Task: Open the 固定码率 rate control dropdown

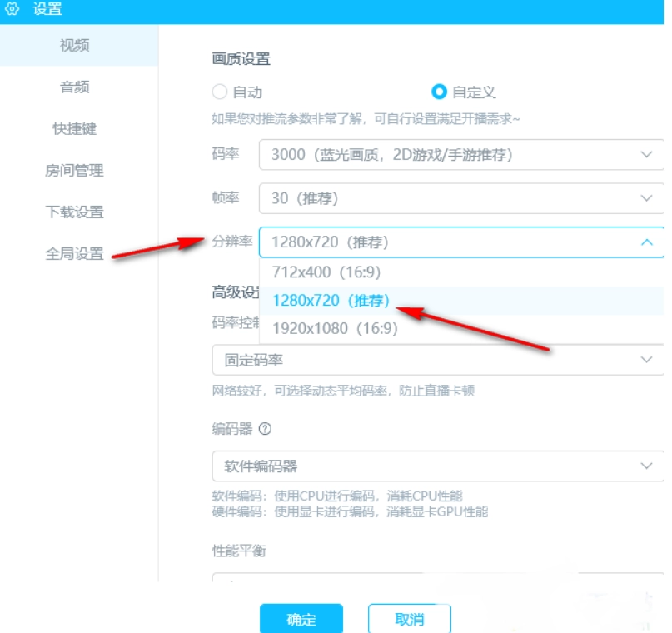Action: pyautogui.click(x=437, y=360)
